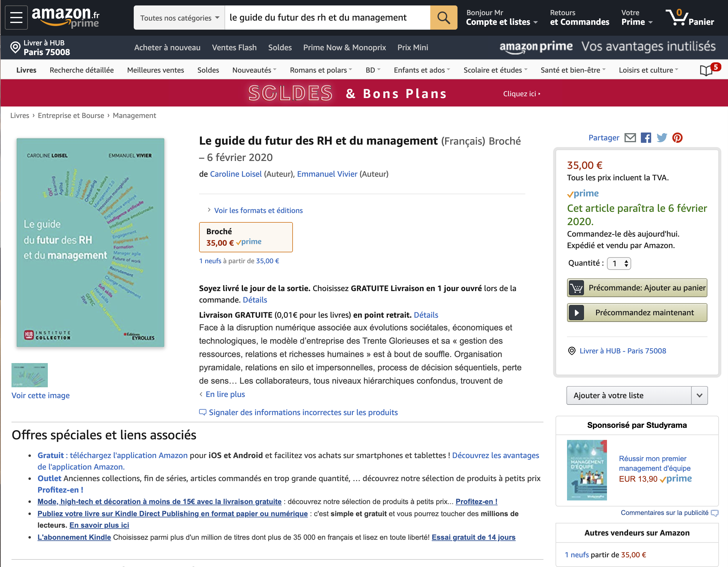Click Ajouter à votre liste button
728x567 pixels.
pyautogui.click(x=629, y=395)
